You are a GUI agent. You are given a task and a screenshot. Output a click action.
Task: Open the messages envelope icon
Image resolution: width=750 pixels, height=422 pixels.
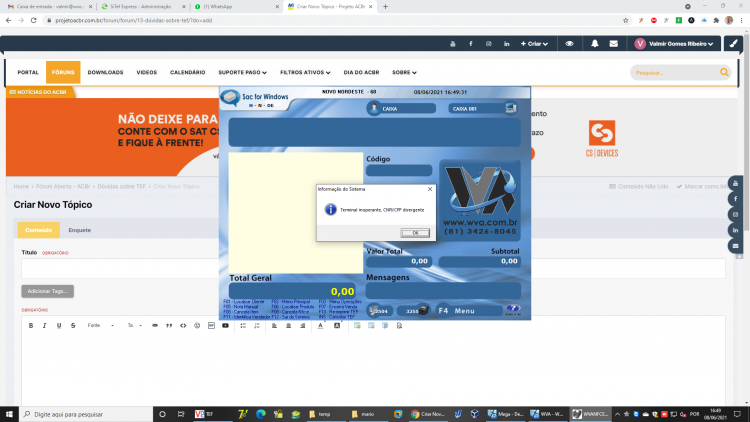614,44
